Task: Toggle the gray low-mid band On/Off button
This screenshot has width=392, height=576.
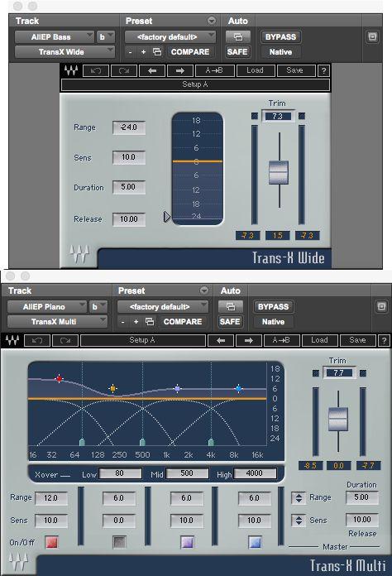Action: 119,542
